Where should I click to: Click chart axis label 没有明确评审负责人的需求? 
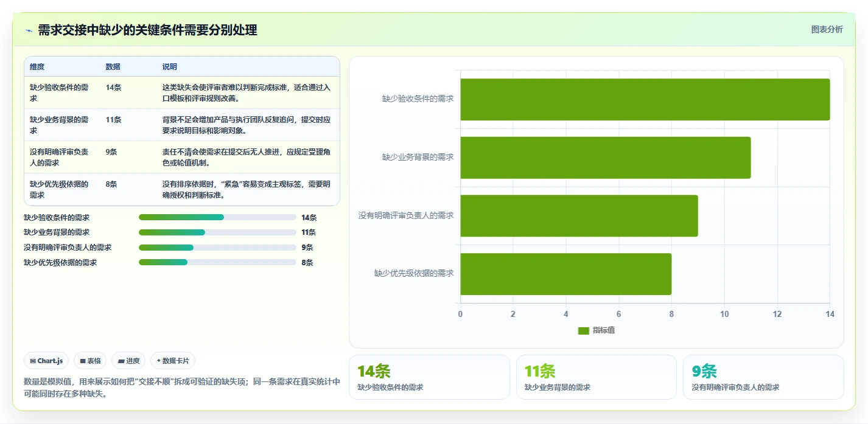tap(406, 215)
